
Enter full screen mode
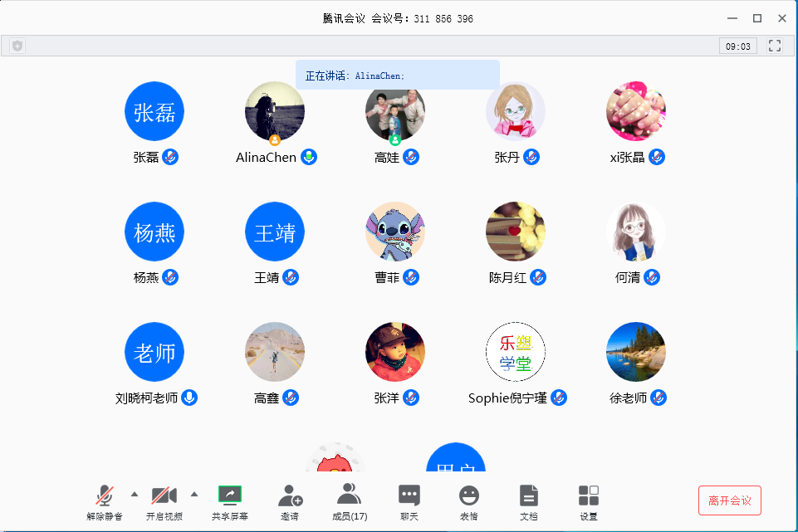(775, 46)
